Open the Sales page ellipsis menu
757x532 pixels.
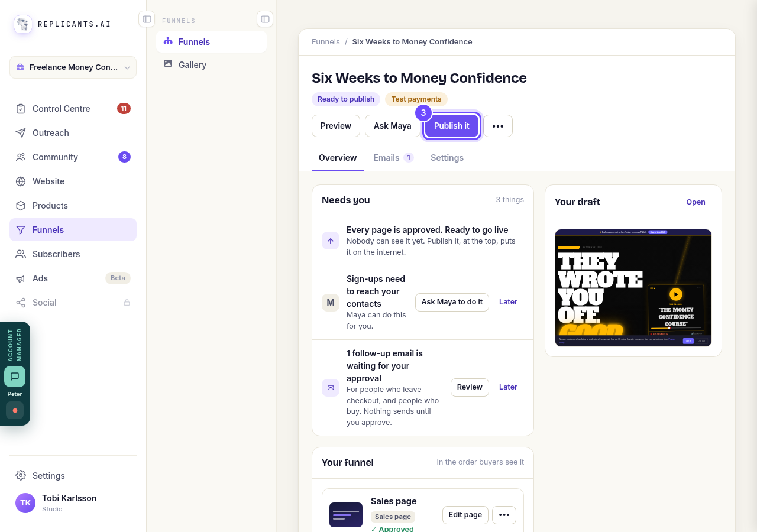504,515
